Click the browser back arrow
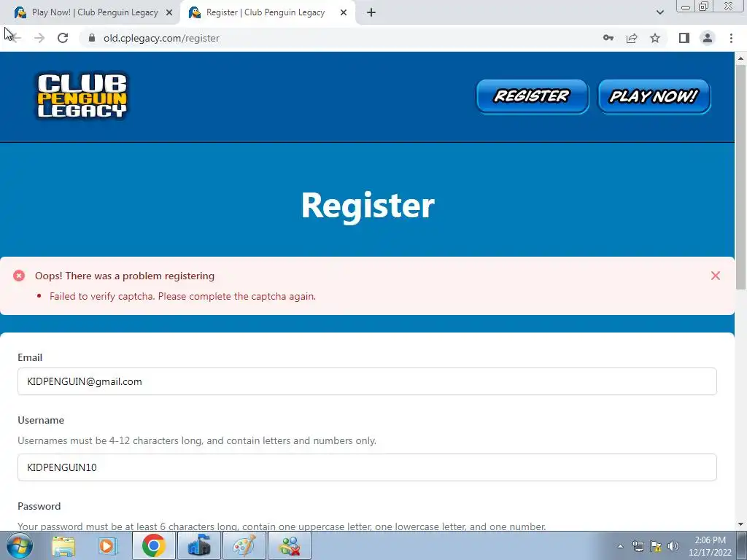The width and height of the screenshot is (747, 560). click(x=15, y=38)
